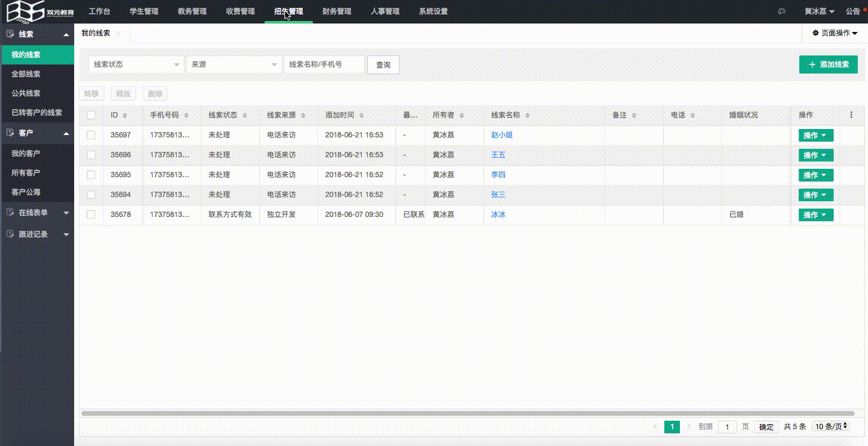Click the sort arrows next to ID column
The height and width of the screenshot is (446, 868).
pyautogui.click(x=125, y=115)
